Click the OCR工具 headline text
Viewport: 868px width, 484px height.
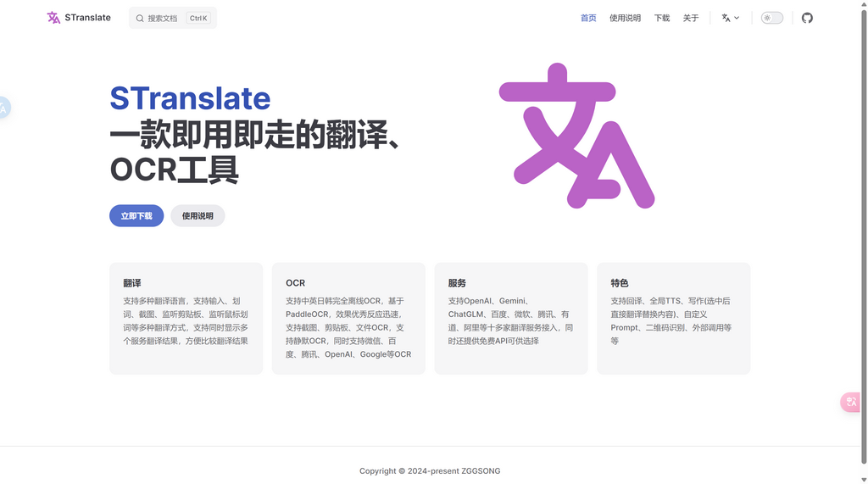point(174,170)
